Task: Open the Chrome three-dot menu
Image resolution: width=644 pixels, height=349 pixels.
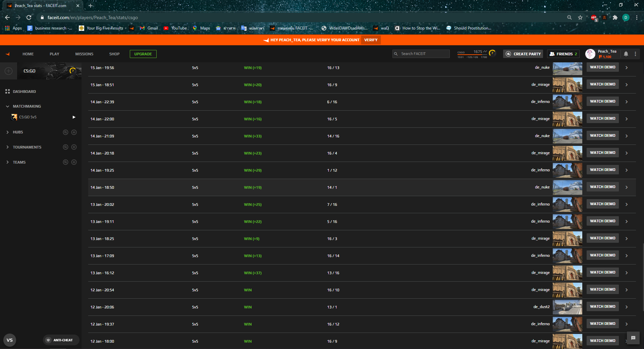Action: (637, 17)
